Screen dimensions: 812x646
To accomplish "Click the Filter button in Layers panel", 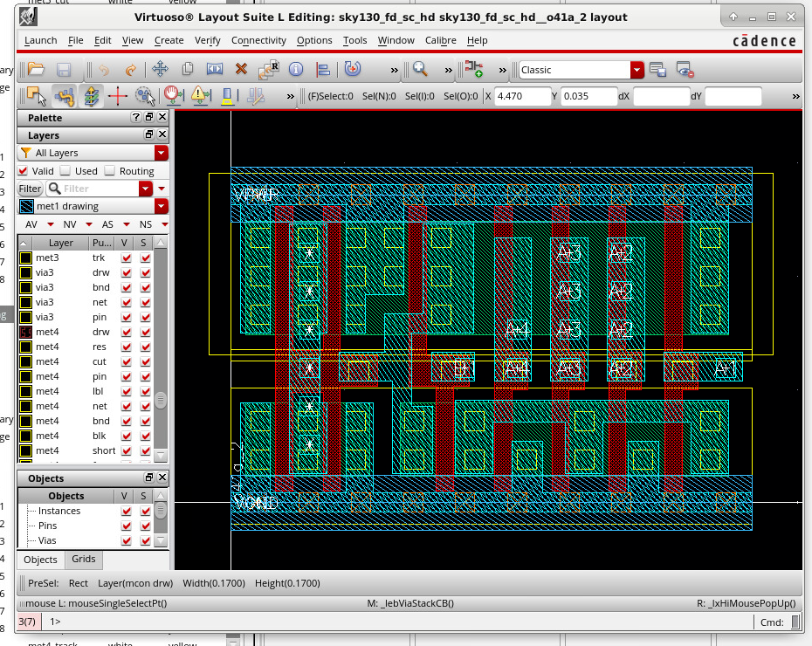I will (31, 189).
